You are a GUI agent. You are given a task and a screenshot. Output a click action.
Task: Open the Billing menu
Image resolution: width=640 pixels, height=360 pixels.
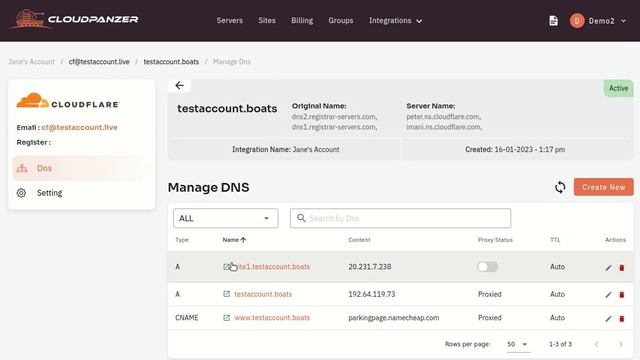click(x=302, y=20)
